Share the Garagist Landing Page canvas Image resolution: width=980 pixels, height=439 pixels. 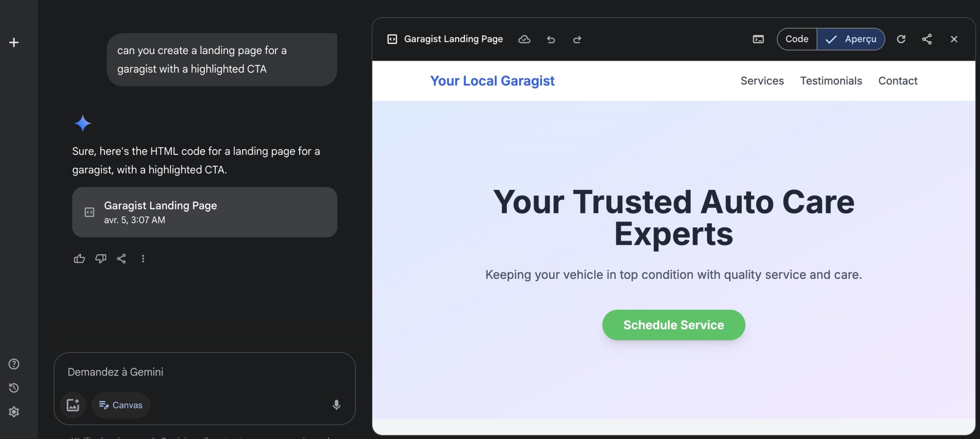pos(927,39)
